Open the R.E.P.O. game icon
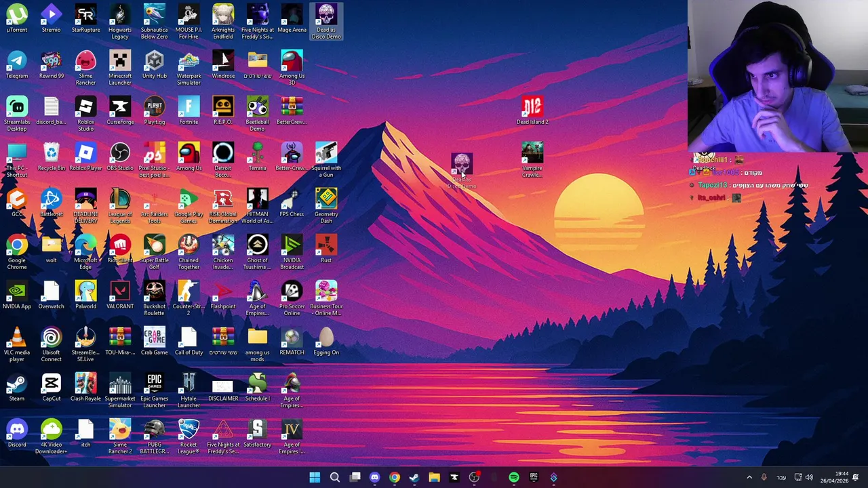The width and height of the screenshot is (868, 488). (223, 111)
